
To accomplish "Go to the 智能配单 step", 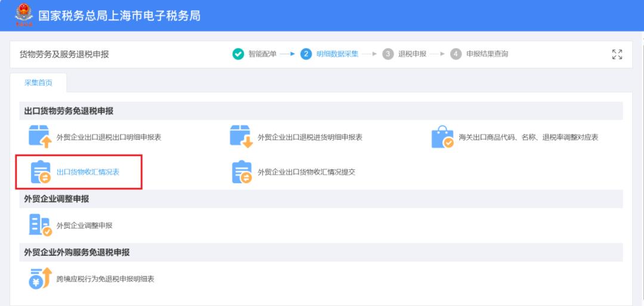I will (262, 54).
